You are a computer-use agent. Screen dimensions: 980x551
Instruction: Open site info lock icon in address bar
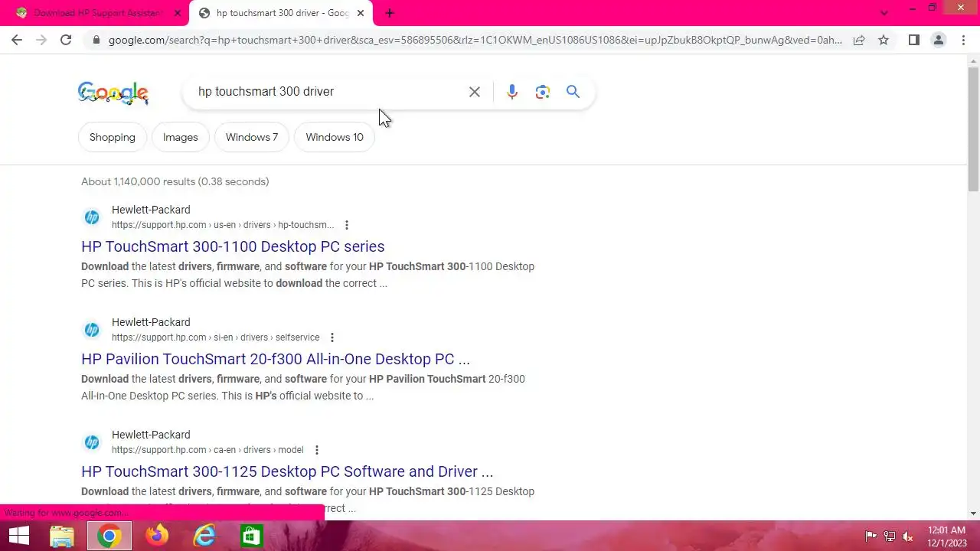pos(96,41)
